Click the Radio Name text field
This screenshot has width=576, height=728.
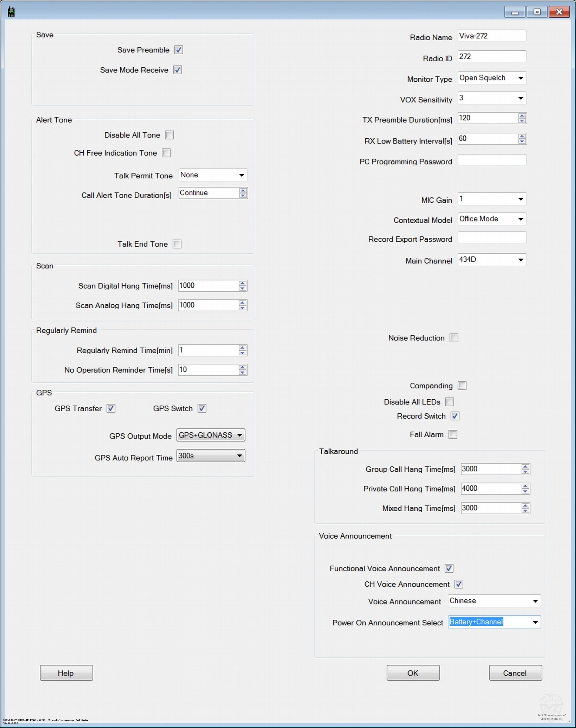point(491,36)
